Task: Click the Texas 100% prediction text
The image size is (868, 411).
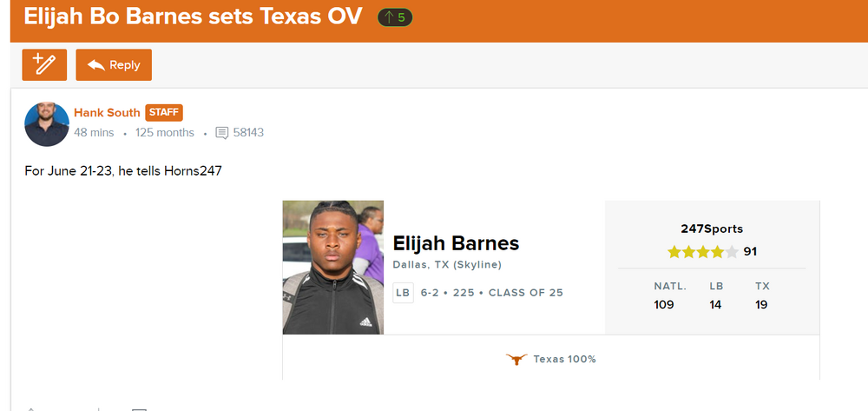Action: click(564, 359)
